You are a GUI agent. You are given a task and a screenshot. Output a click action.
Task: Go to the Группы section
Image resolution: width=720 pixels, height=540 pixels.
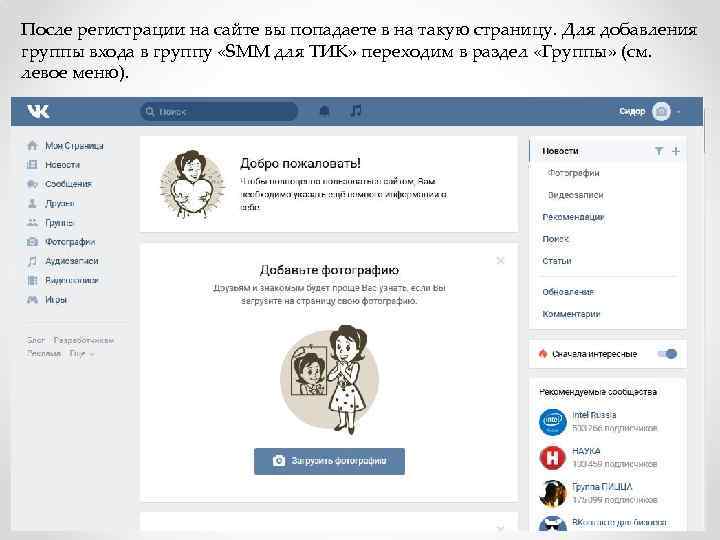pyautogui.click(x=59, y=223)
